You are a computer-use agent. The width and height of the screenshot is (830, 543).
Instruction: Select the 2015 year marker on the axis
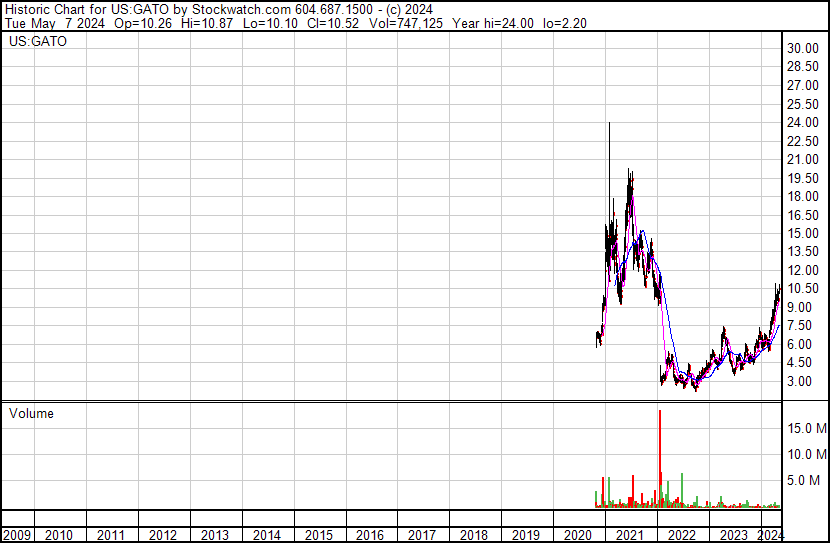(x=318, y=535)
